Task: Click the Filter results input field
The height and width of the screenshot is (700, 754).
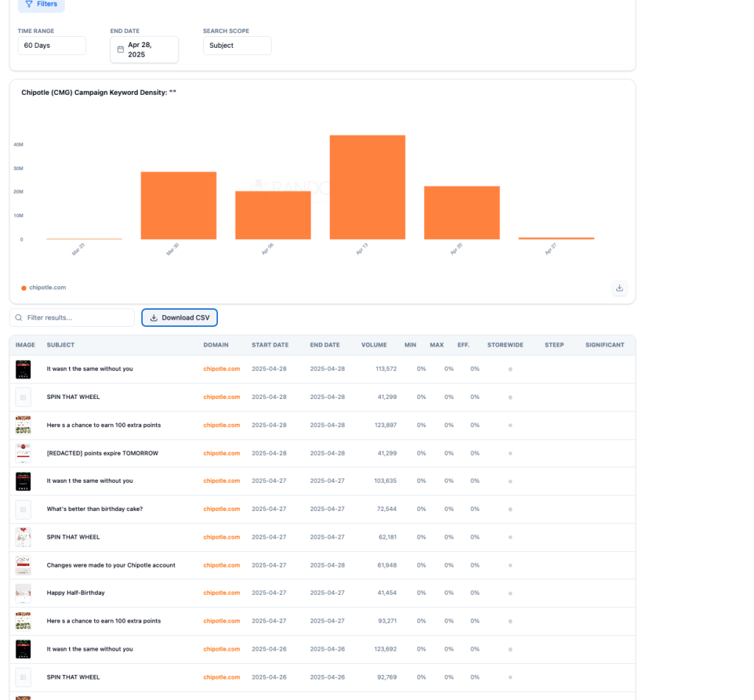Action: [x=77, y=318]
